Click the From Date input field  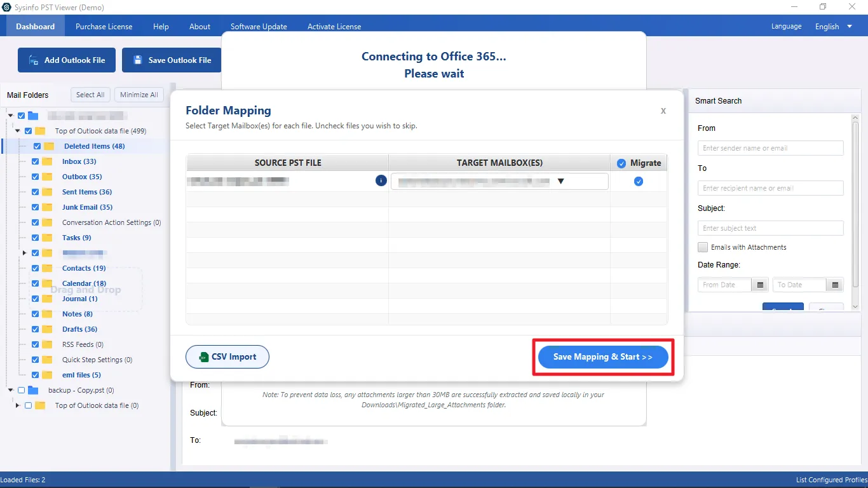click(x=724, y=285)
